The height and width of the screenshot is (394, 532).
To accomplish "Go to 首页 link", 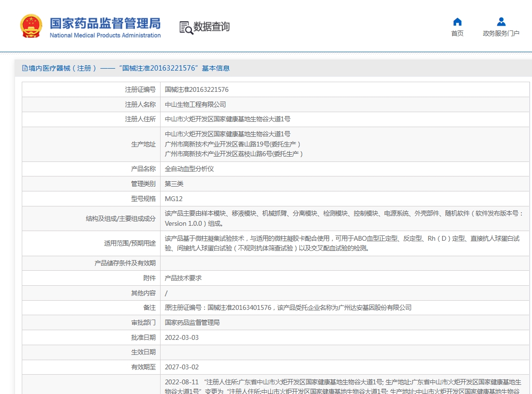I will tap(458, 33).
